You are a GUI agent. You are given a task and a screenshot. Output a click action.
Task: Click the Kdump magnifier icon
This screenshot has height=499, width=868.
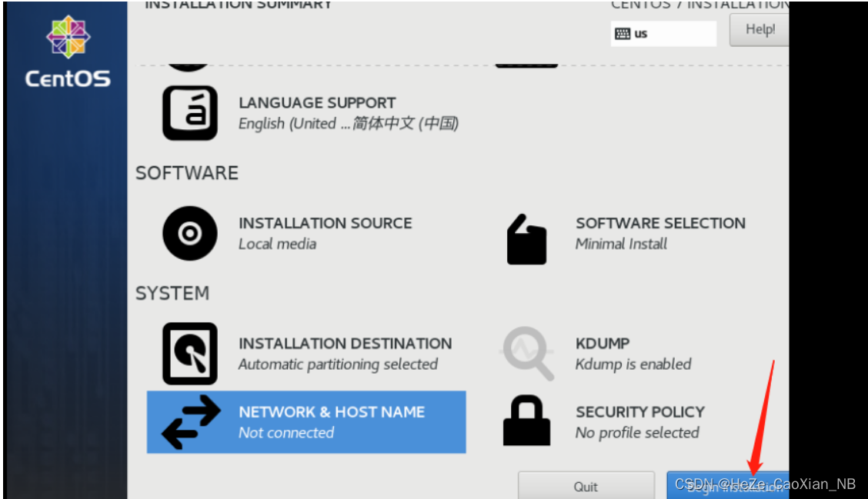tap(526, 353)
